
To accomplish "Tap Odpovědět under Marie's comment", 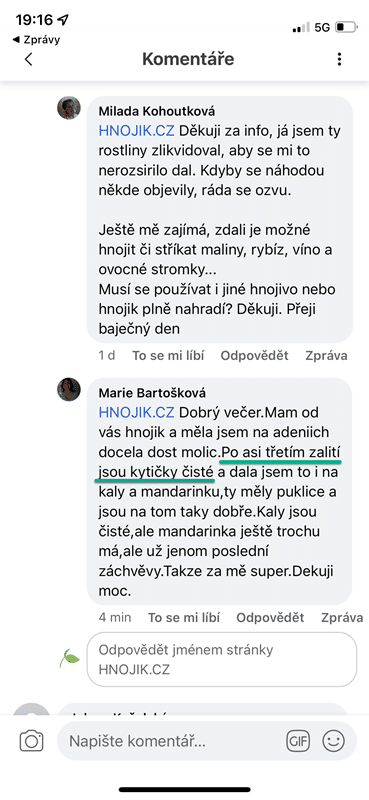I will 270,617.
